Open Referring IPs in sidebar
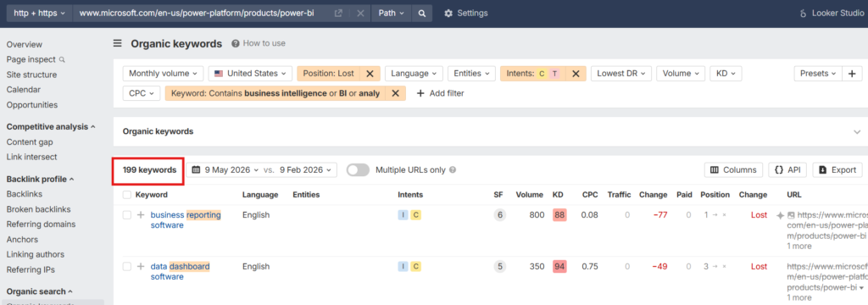The height and width of the screenshot is (305, 868). (31, 270)
